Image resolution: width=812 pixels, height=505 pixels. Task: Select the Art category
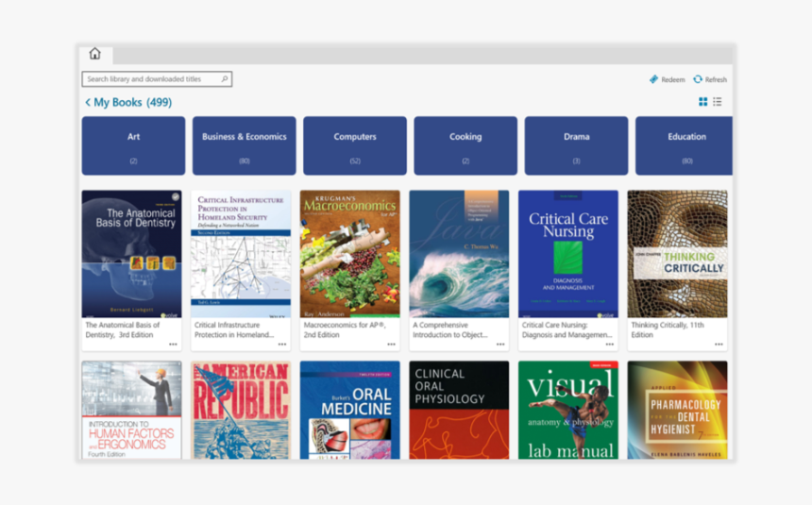133,145
